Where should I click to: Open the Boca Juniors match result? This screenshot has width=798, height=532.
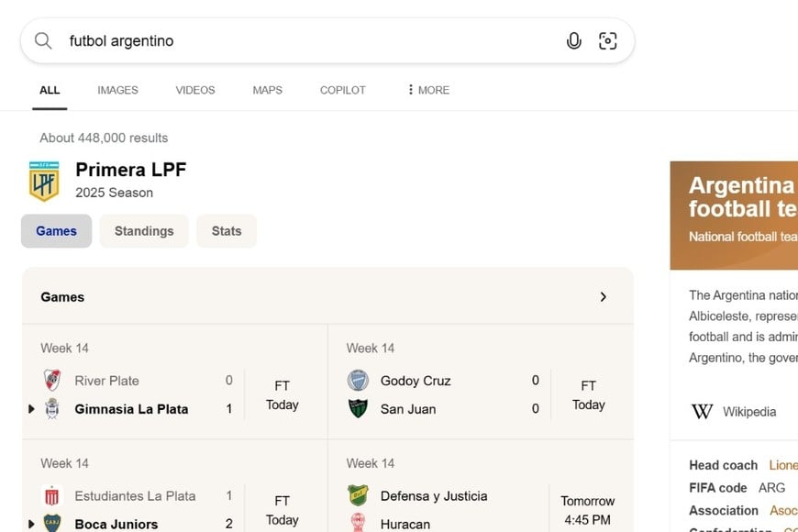click(x=116, y=524)
